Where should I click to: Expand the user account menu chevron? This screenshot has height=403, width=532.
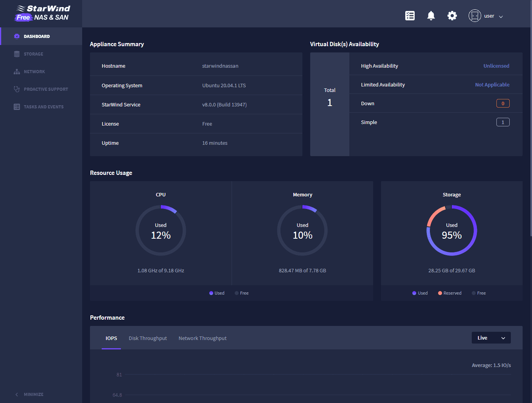tap(501, 16)
